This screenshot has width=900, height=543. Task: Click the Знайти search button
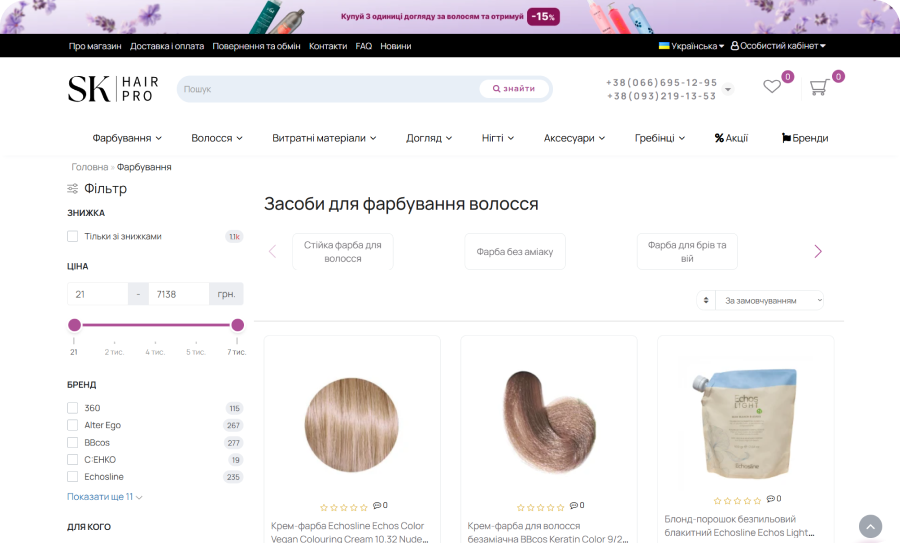click(x=514, y=88)
